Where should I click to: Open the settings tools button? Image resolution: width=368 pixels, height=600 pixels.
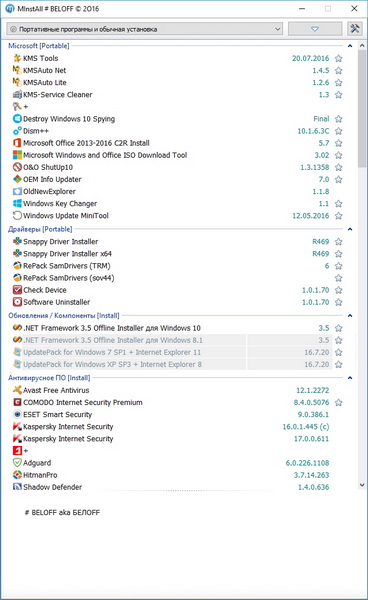point(355,28)
